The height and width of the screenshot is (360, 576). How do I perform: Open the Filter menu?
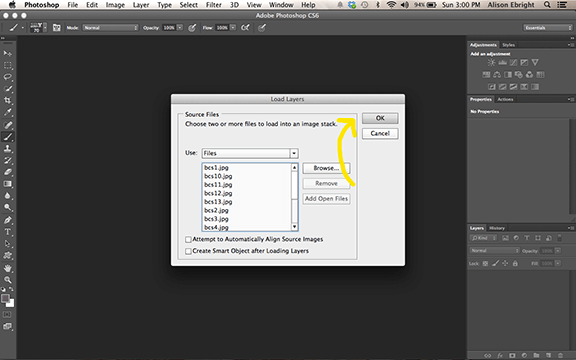point(213,5)
